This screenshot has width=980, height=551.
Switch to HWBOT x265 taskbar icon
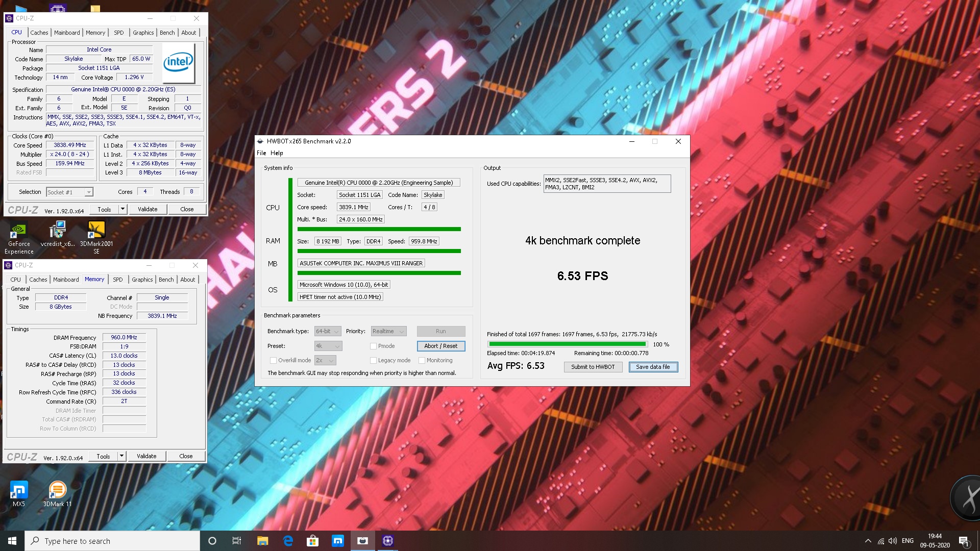(363, 541)
